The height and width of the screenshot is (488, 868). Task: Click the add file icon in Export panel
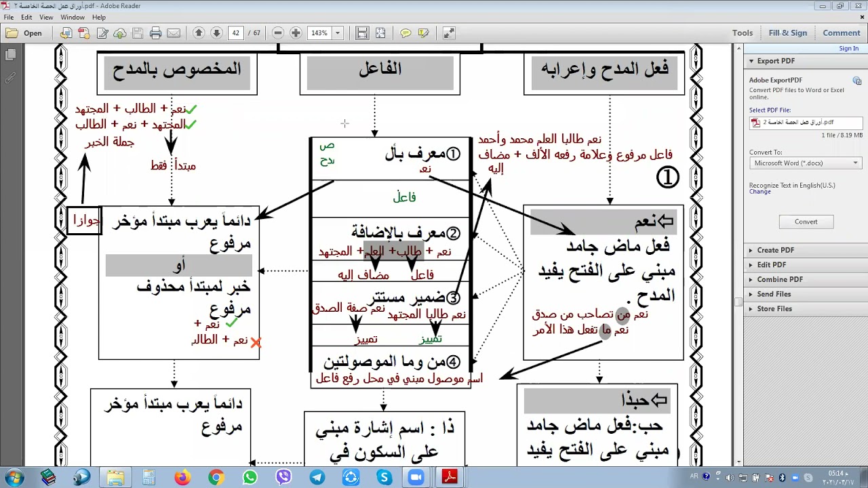point(857,81)
